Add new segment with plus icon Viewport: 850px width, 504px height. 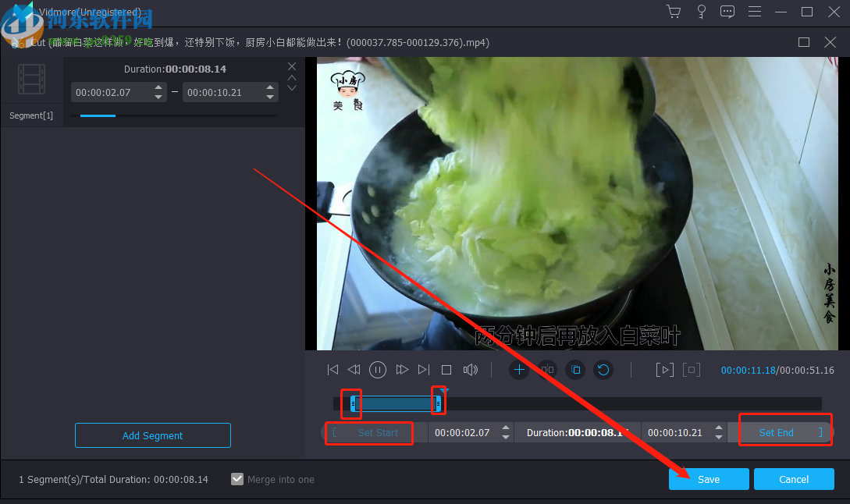pos(519,370)
